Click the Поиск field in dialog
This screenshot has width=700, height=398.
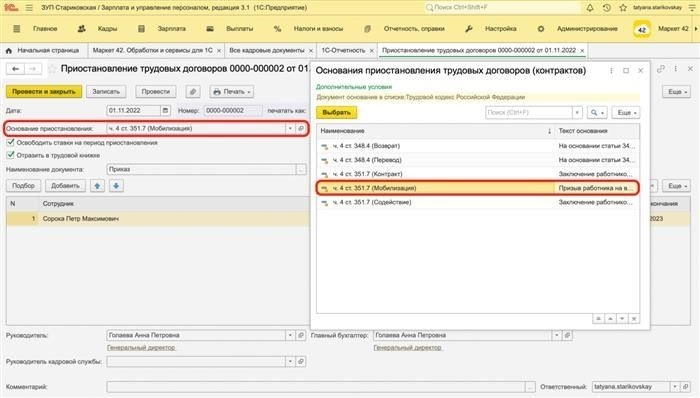[x=529, y=112]
